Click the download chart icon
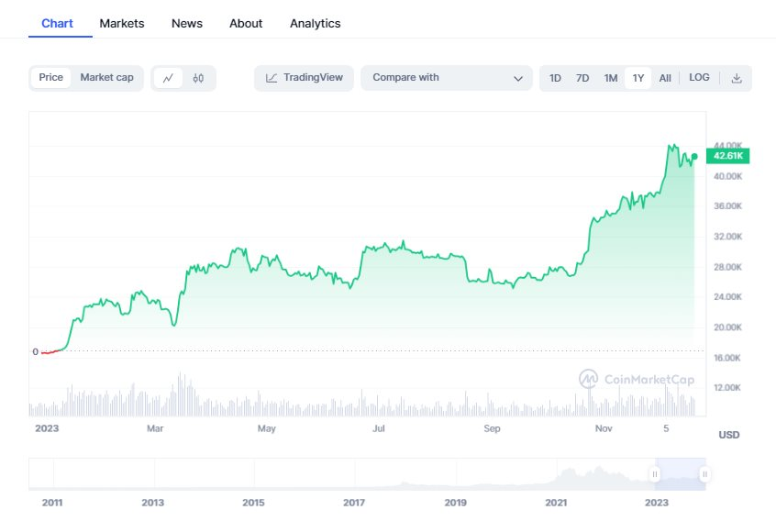 [737, 78]
